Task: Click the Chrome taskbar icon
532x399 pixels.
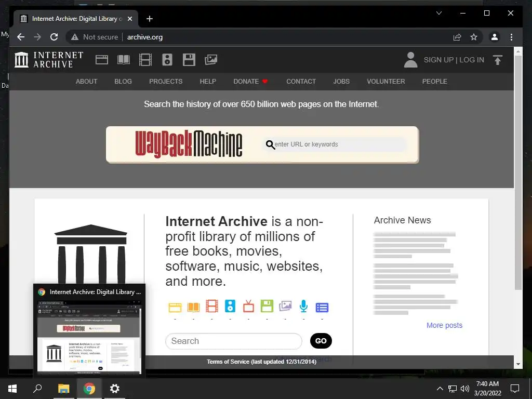Action: (89, 389)
